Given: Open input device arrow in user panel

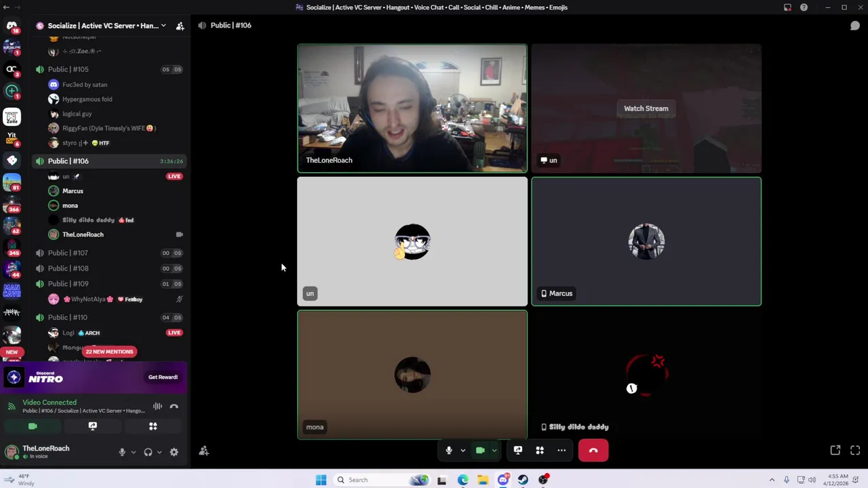Looking at the screenshot, I should coord(133,452).
